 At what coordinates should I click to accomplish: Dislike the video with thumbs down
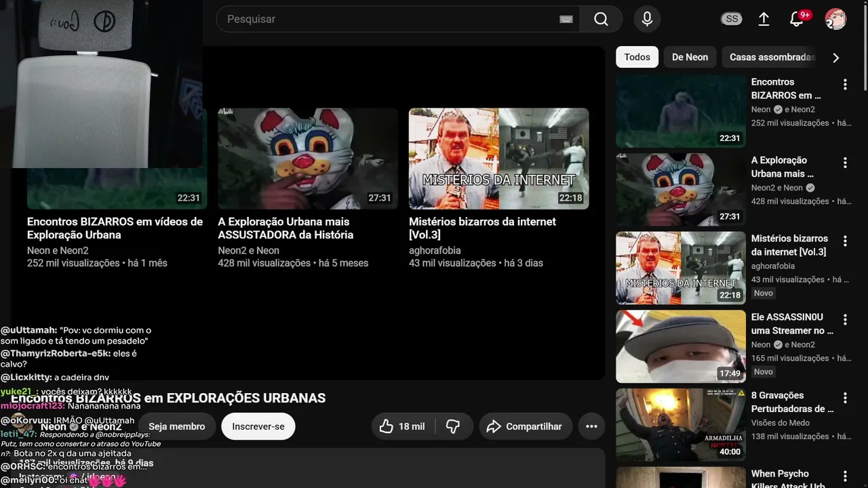pos(453,426)
